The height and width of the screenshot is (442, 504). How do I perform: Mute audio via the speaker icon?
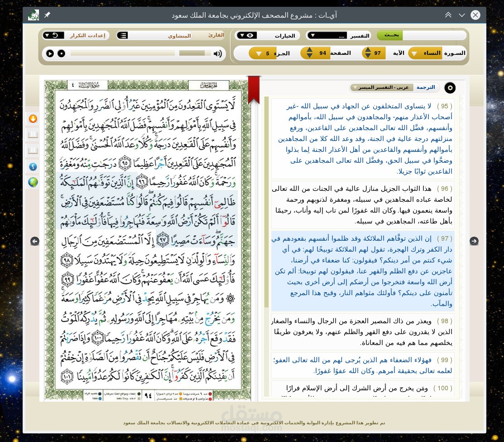[218, 53]
